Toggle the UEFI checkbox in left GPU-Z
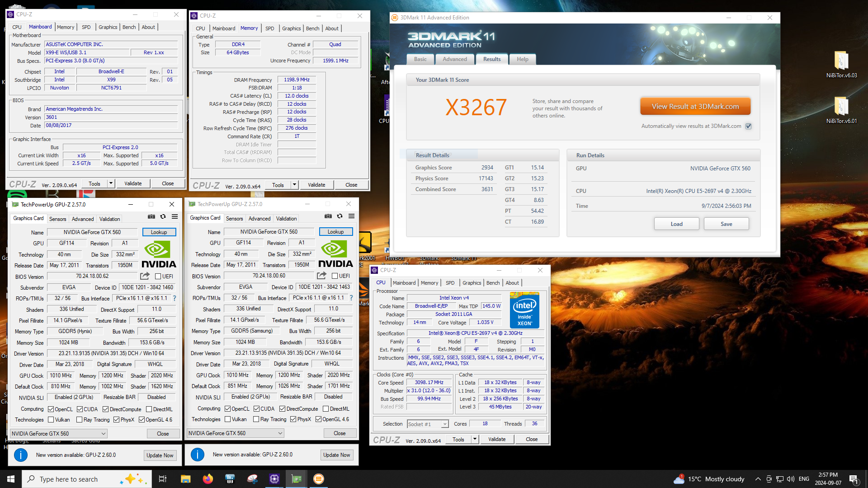 (158, 276)
